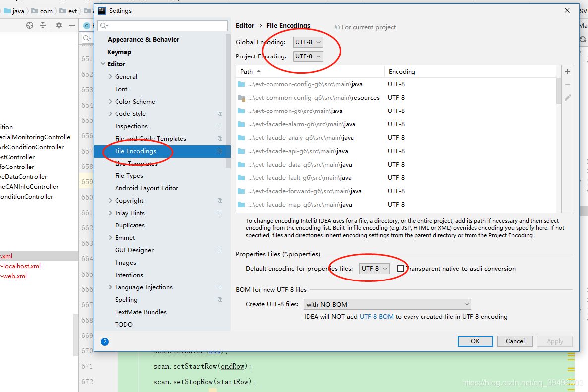Screen dimensions: 588x392
Task: Click the IntelliJ IDEA logo in Settings title bar
Action: pyautogui.click(x=102, y=11)
